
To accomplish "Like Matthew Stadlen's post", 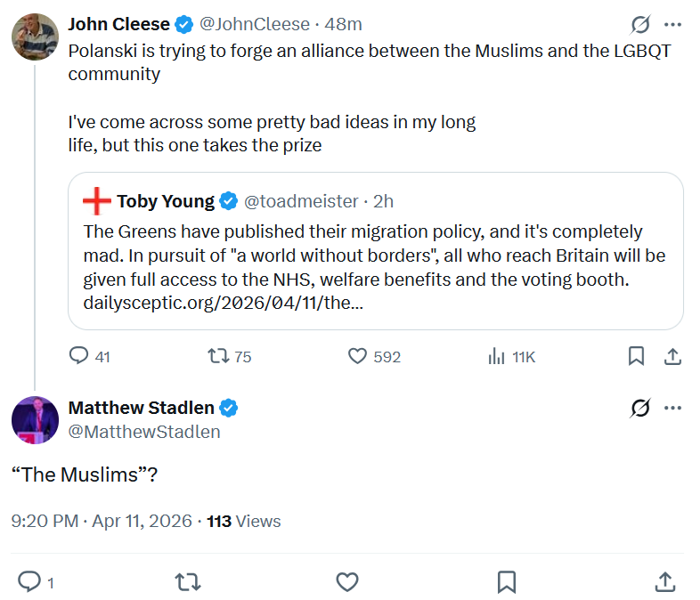I will click(346, 582).
